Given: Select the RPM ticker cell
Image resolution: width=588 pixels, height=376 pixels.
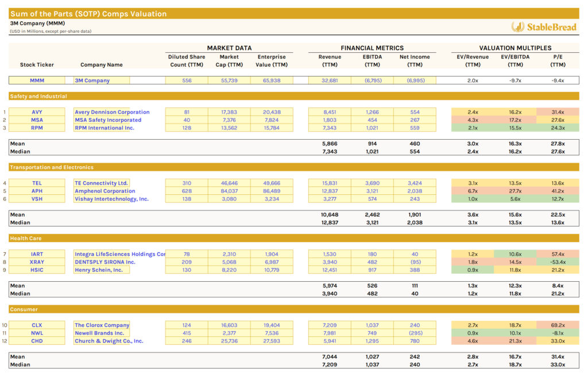Looking at the screenshot, I should (x=37, y=128).
